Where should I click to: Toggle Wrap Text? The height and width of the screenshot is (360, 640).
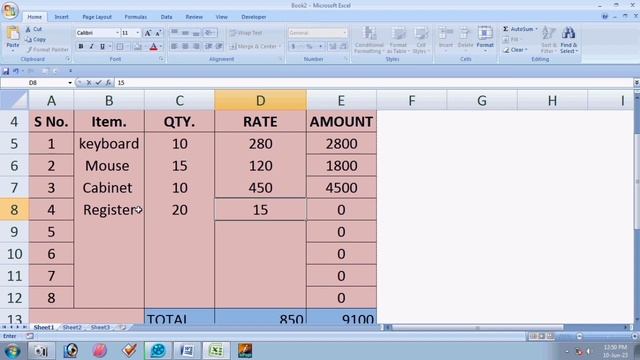point(246,33)
